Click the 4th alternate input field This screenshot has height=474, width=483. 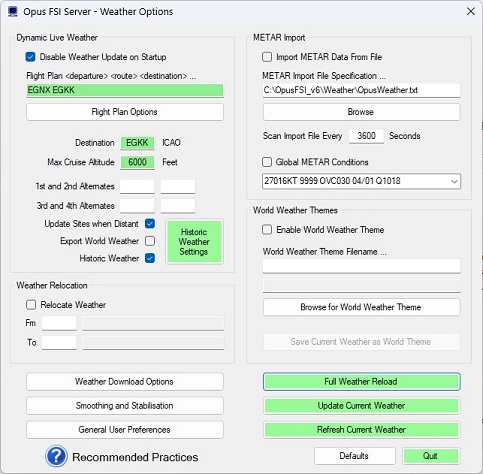(x=178, y=206)
